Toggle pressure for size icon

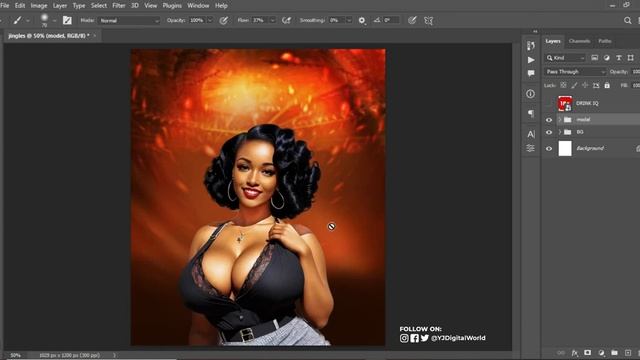point(412,20)
